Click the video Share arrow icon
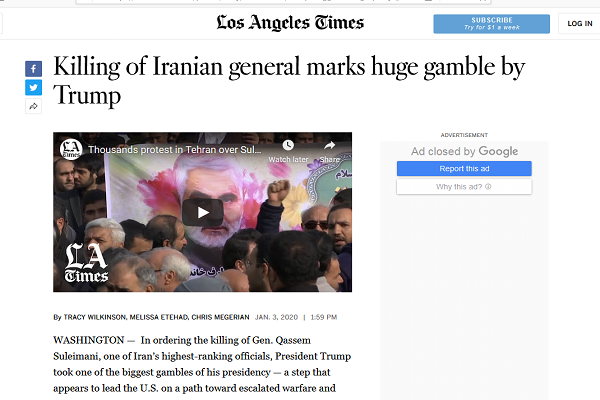The height and width of the screenshot is (400, 600). [329, 145]
